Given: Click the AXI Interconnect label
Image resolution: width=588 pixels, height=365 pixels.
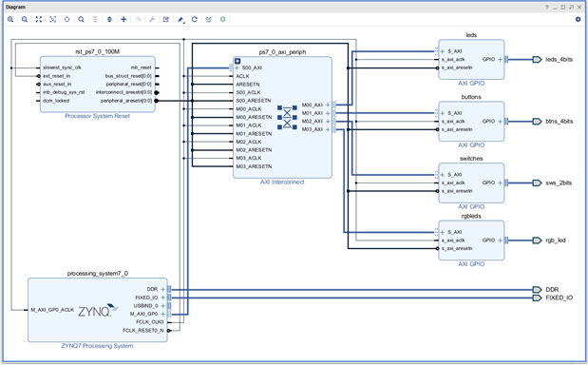Looking at the screenshot, I should 282,182.
